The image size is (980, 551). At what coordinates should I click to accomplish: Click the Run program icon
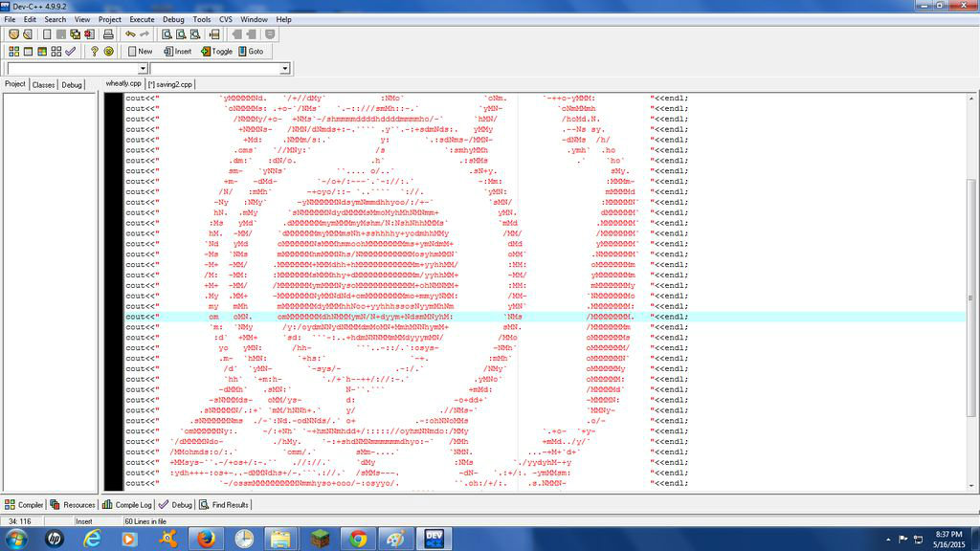pyautogui.click(x=28, y=52)
